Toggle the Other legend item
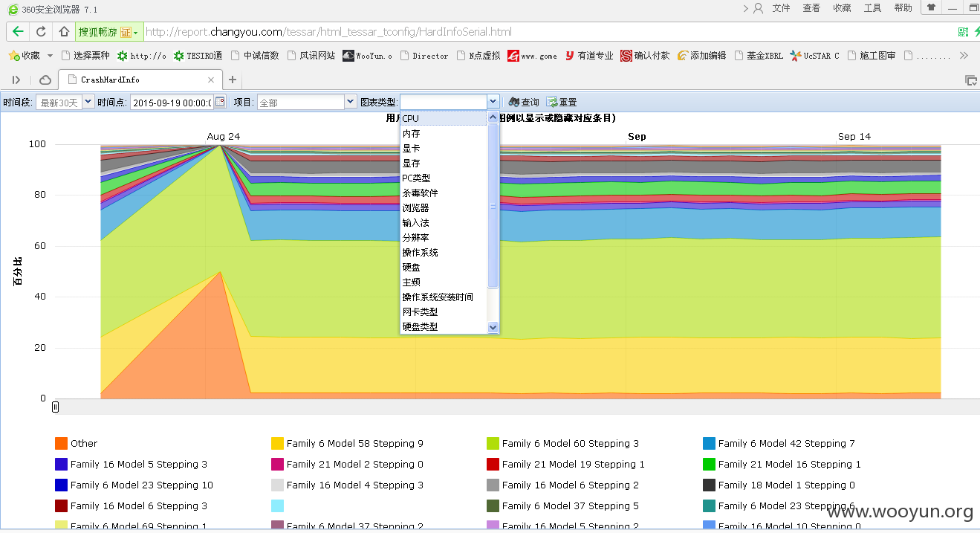The height and width of the screenshot is (533, 980). [76, 443]
